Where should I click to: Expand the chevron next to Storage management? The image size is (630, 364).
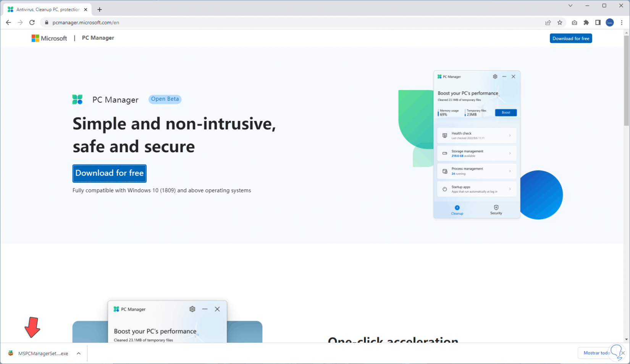[510, 153]
